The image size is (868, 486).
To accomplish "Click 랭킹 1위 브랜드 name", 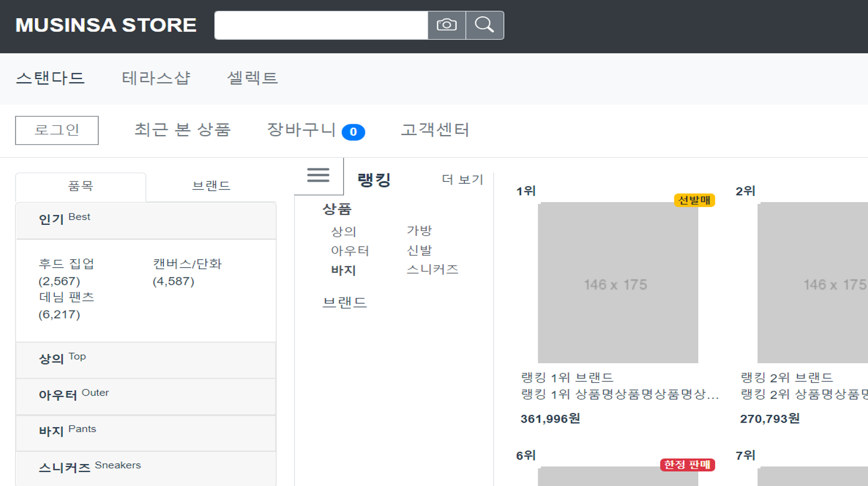I will tap(567, 378).
